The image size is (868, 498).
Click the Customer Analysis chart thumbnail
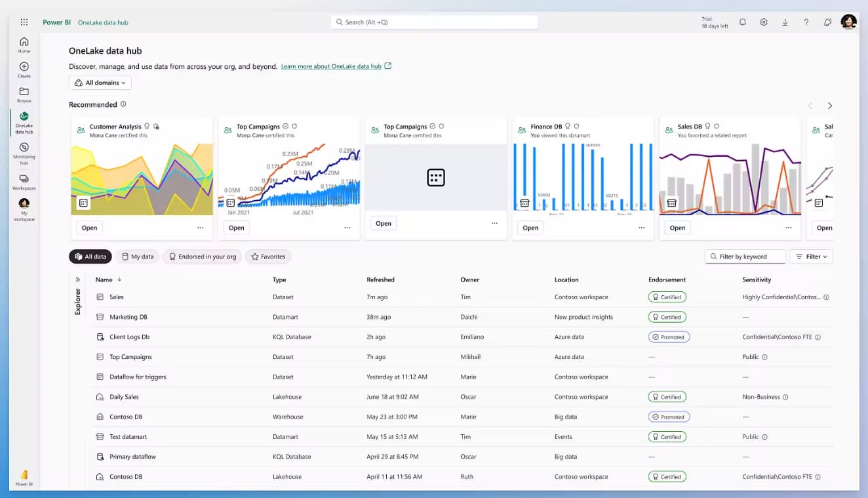[x=142, y=179]
